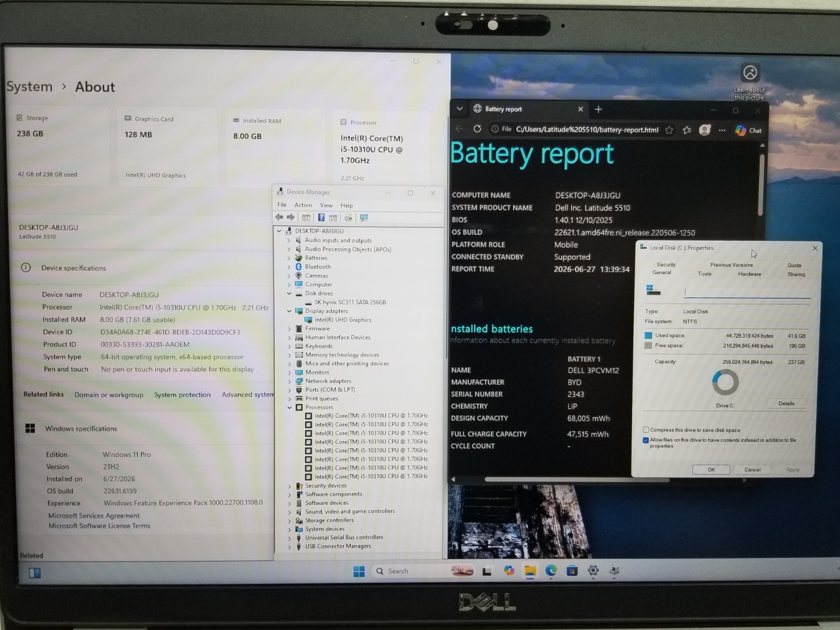Expand Audio inputs and outputs node
The width and height of the screenshot is (840, 630).
coord(289,240)
